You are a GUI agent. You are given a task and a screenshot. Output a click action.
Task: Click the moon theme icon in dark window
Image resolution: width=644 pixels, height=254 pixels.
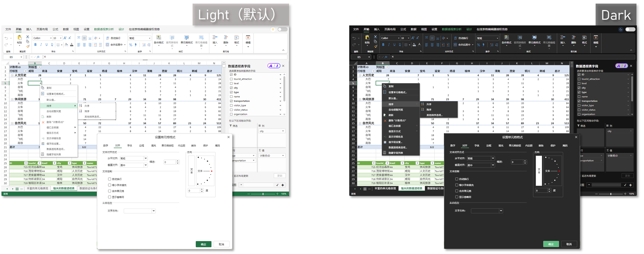[x=621, y=29]
